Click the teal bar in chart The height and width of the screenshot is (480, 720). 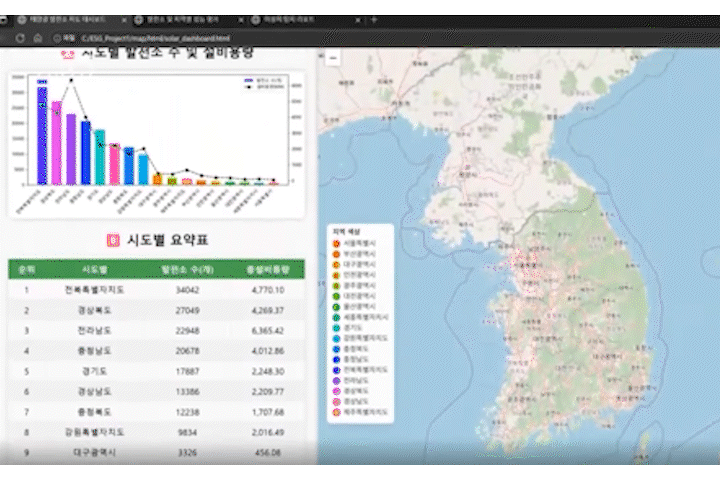(x=100, y=157)
